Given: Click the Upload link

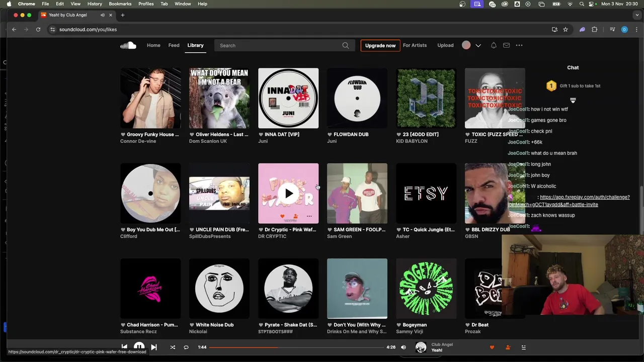Looking at the screenshot, I should tap(445, 45).
